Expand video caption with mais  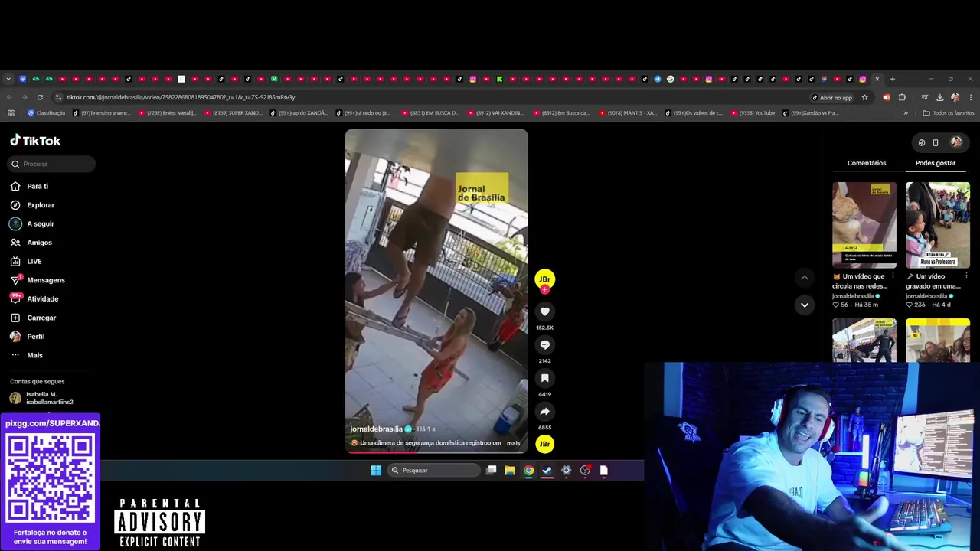[513, 443]
